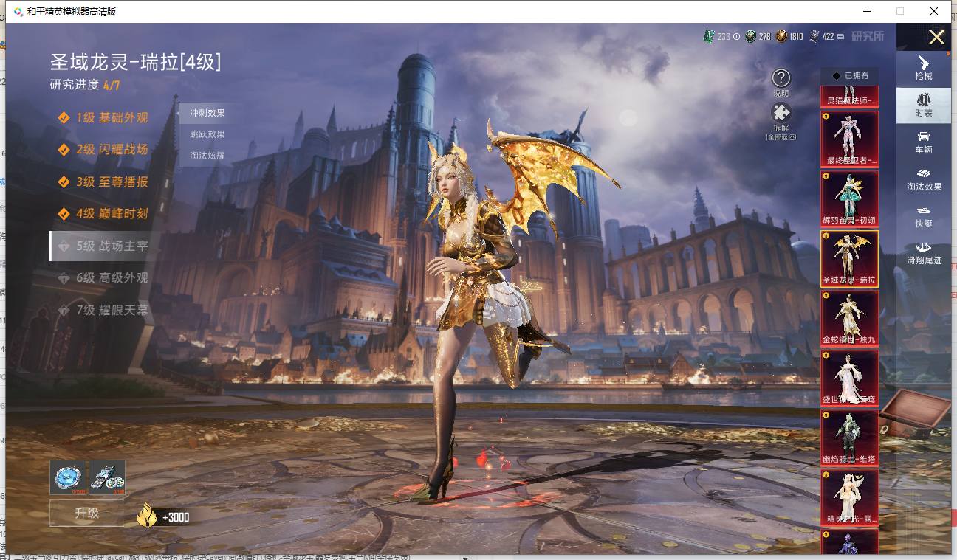The height and width of the screenshot is (560, 957).
Task: Select the partly visible purple outfit thumbnail
Action: tap(850, 541)
